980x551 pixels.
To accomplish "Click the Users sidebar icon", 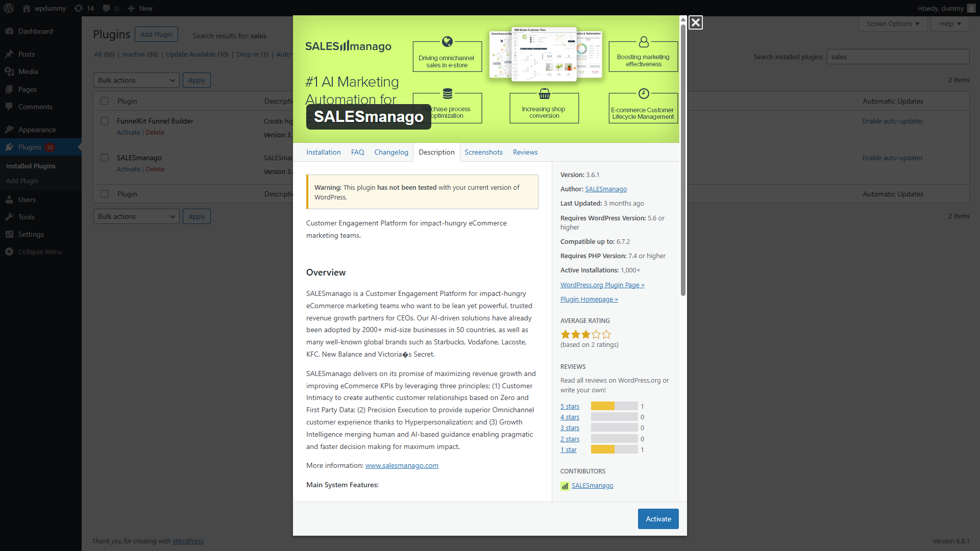I will click(9, 199).
